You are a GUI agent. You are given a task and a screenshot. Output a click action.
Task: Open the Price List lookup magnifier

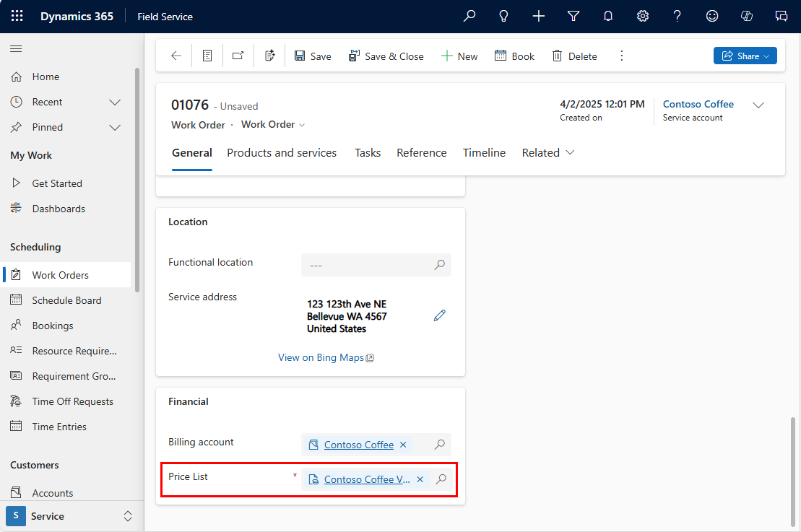pos(441,479)
